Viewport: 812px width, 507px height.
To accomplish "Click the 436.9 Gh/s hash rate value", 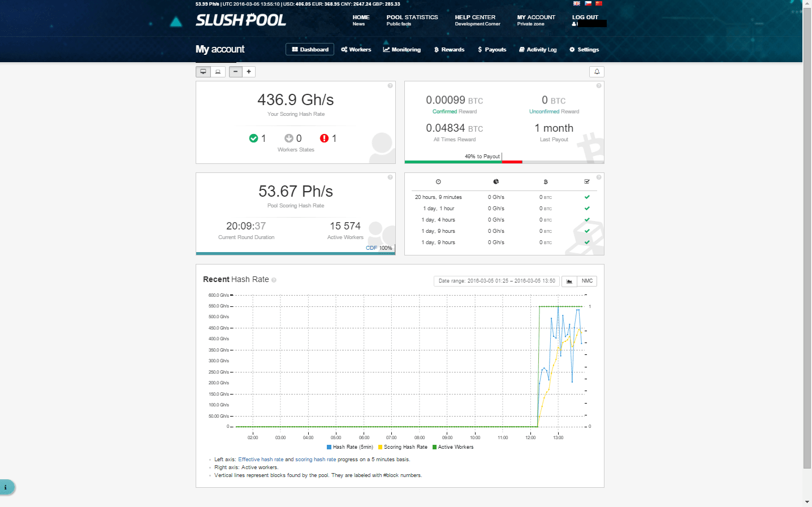I will tap(296, 100).
